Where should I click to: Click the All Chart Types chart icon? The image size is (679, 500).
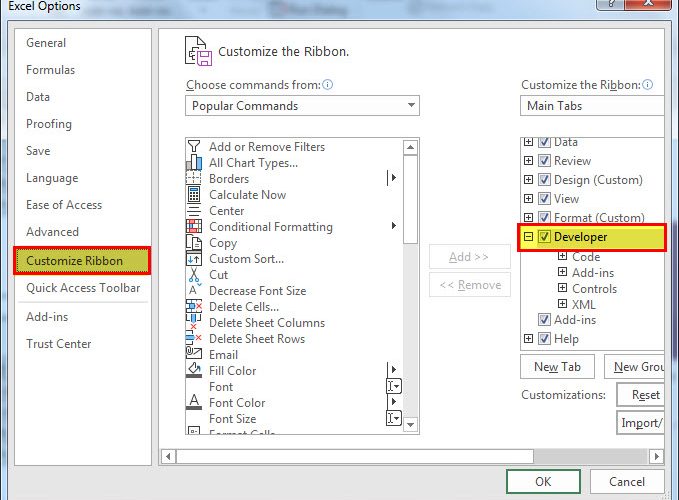pyautogui.click(x=194, y=162)
